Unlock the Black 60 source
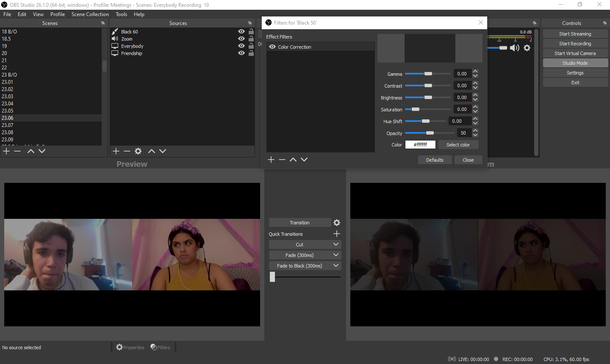The image size is (610, 364). point(251,31)
